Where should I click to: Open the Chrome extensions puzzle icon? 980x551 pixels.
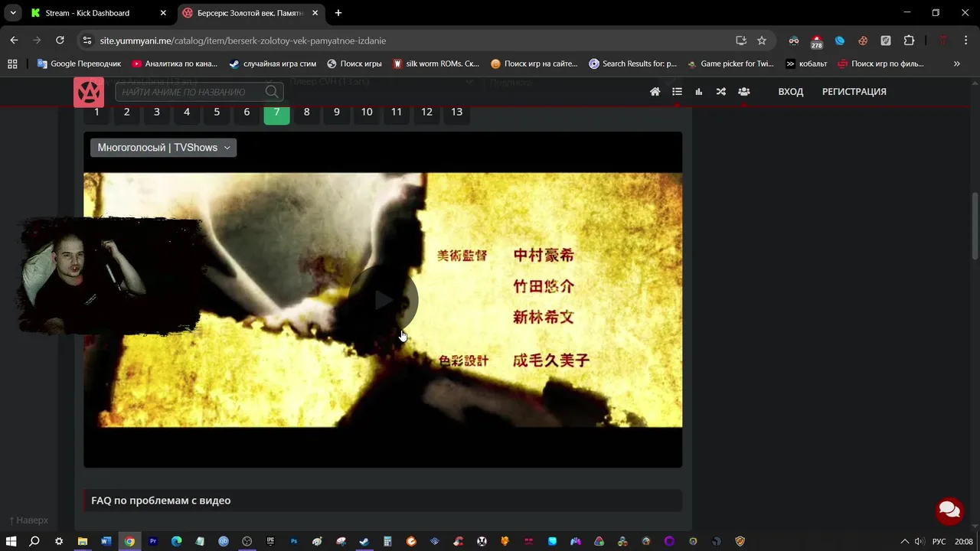(910, 41)
